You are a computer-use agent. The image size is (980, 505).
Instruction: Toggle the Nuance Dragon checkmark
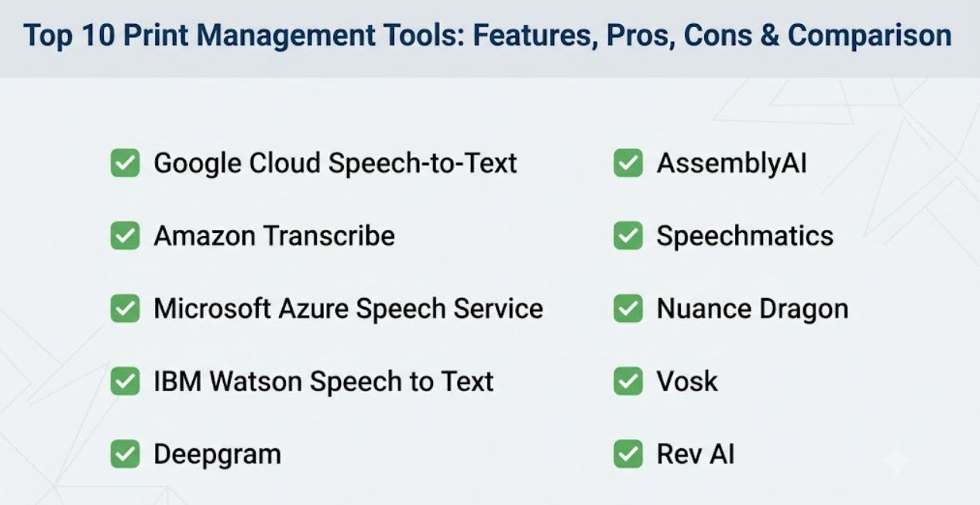coord(628,308)
